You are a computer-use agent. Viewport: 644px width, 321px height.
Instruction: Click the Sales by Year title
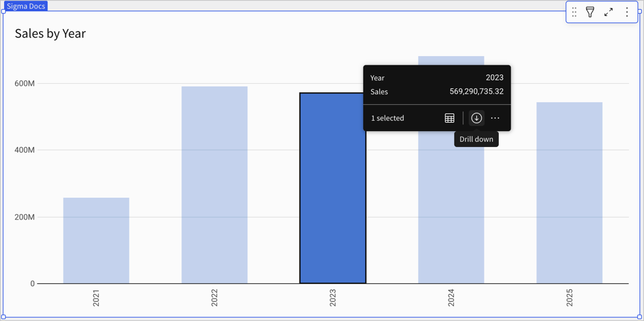point(50,33)
